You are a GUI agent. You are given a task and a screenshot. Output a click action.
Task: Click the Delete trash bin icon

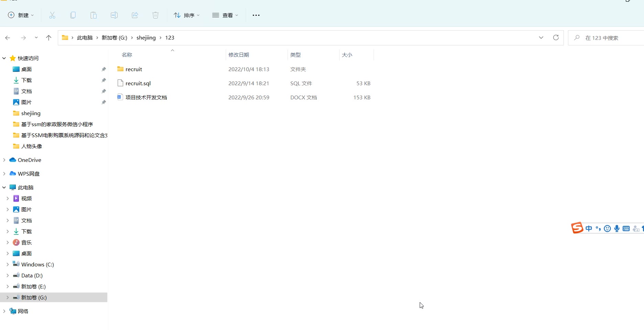pos(155,15)
